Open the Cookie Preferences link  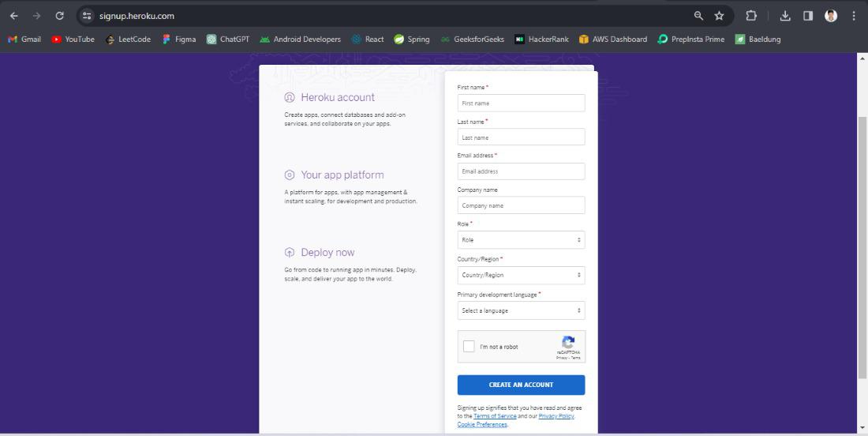pyautogui.click(x=482, y=425)
